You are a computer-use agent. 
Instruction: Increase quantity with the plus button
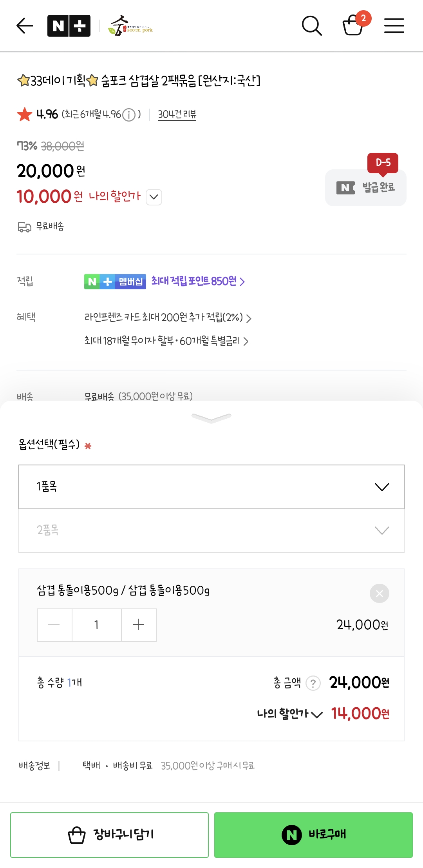(x=139, y=625)
